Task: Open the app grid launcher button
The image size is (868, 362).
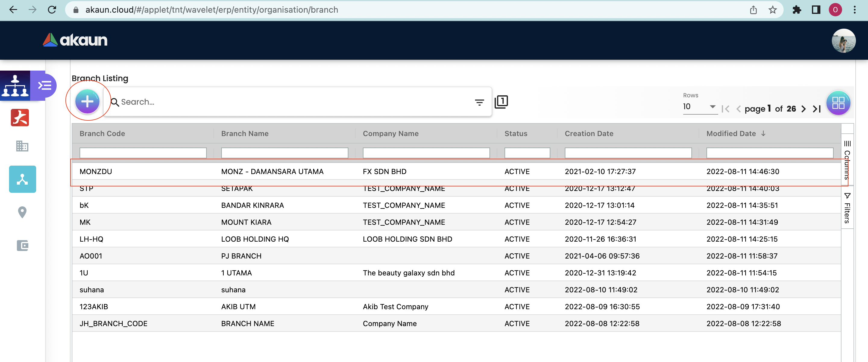Action: click(x=838, y=103)
